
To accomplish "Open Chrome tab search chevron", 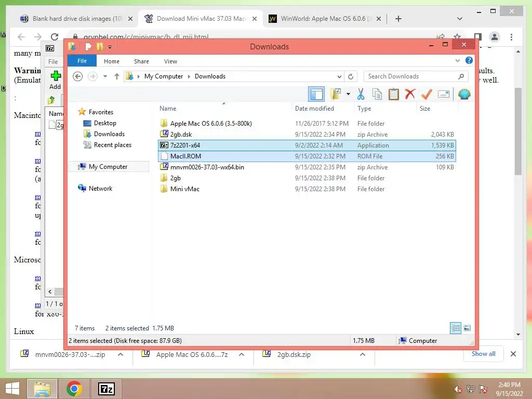I will coord(460,19).
